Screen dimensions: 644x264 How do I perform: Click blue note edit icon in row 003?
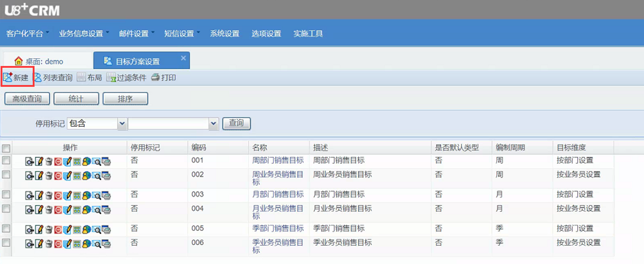pos(67,195)
